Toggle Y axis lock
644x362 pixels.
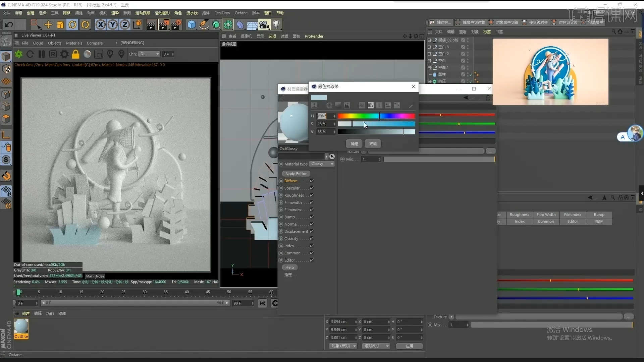point(113,24)
